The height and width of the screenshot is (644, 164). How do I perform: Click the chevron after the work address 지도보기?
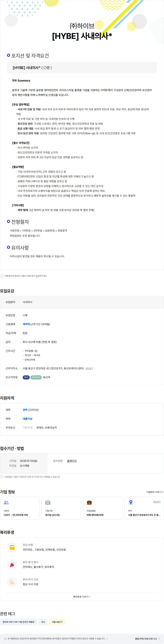pyautogui.click(x=95, y=369)
